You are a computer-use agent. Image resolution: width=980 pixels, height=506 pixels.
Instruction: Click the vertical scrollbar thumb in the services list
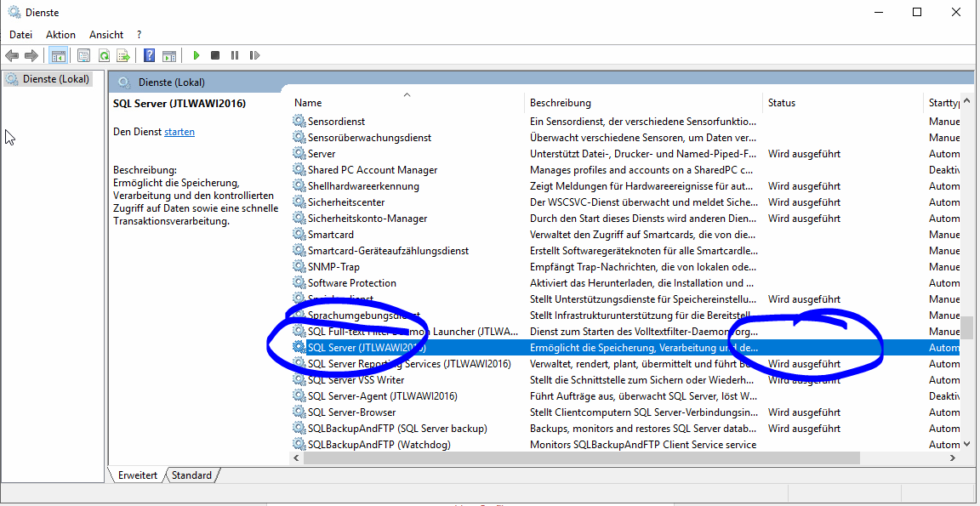click(967, 327)
